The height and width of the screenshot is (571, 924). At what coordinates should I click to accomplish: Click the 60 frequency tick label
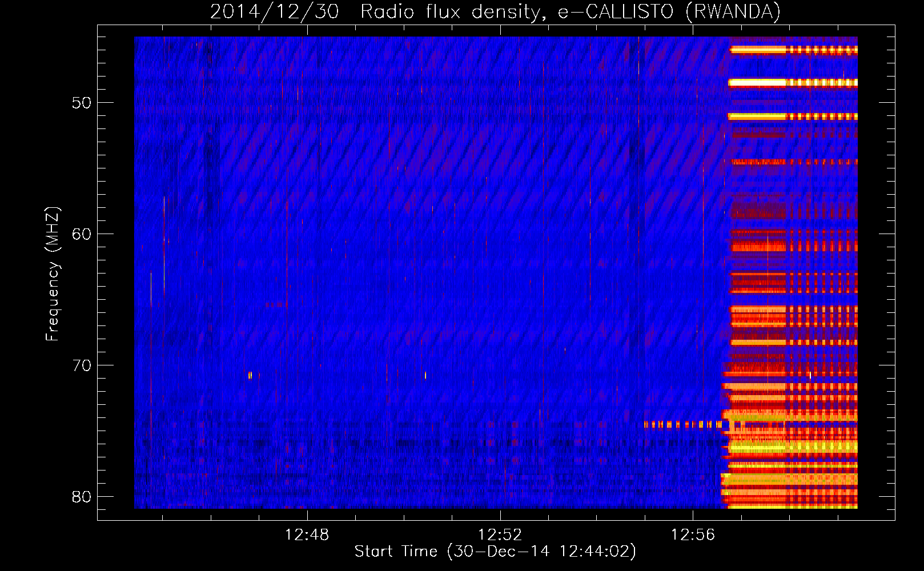pyautogui.click(x=82, y=234)
